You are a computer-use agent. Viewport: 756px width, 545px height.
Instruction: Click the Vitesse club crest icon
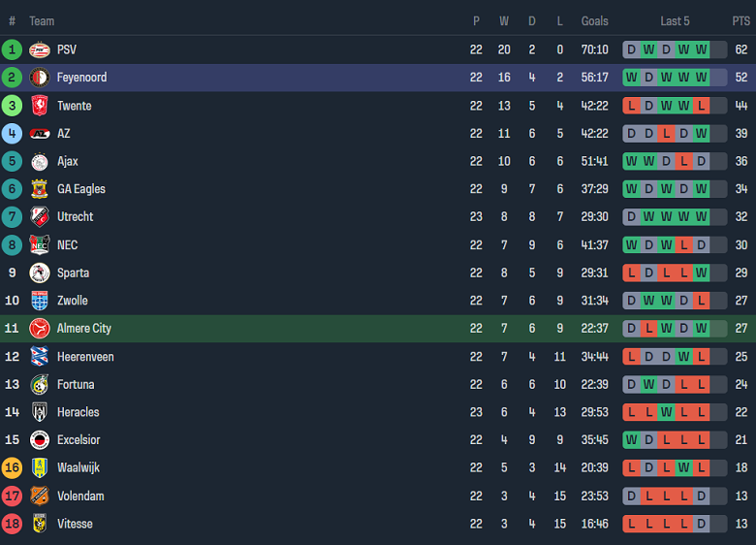click(40, 524)
